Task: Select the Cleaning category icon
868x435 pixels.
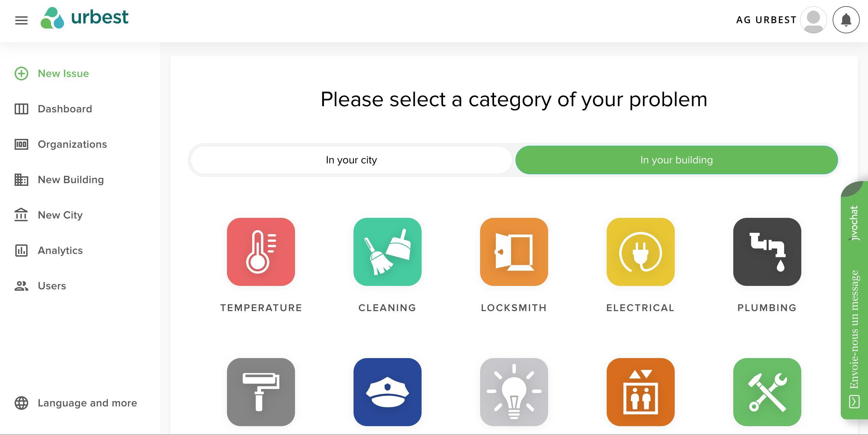Action: coord(387,251)
